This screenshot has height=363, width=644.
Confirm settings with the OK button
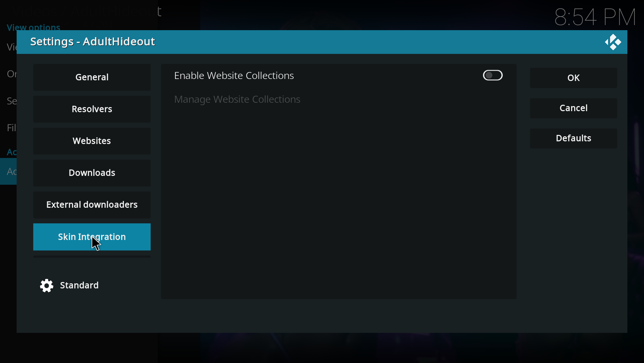573,78
